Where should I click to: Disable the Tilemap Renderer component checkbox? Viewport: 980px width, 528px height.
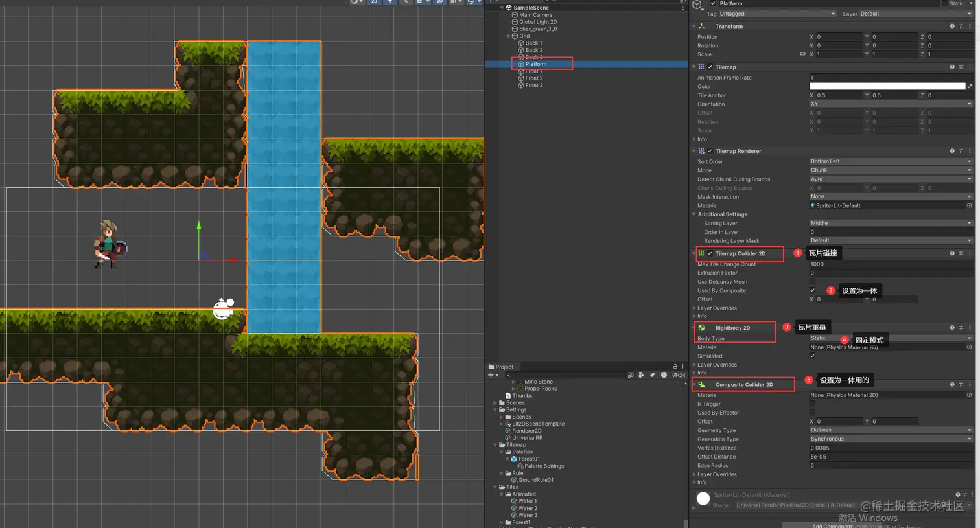pyautogui.click(x=710, y=151)
